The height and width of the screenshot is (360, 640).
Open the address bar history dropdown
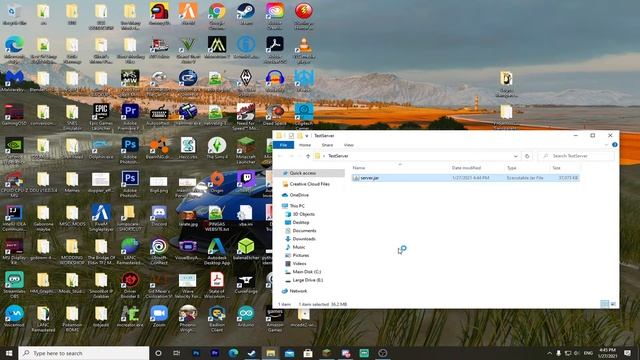pos(516,156)
